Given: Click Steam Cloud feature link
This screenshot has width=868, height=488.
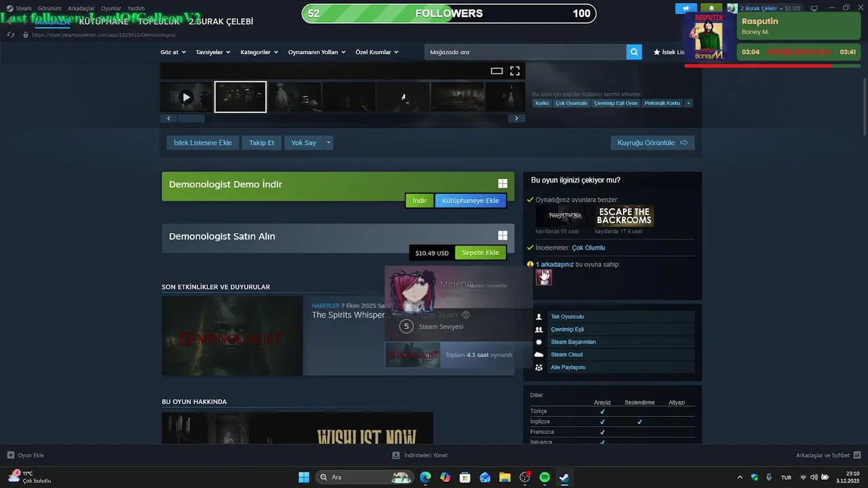Looking at the screenshot, I should click(x=567, y=354).
